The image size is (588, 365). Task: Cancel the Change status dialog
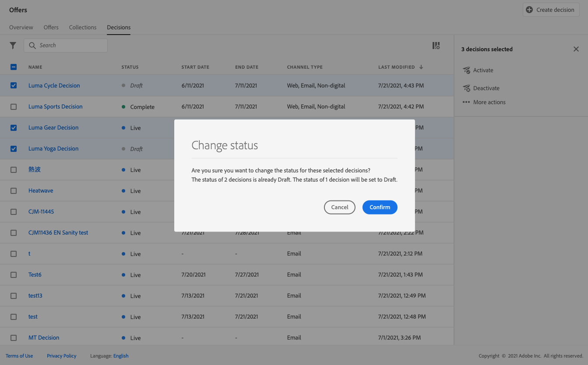tap(339, 207)
